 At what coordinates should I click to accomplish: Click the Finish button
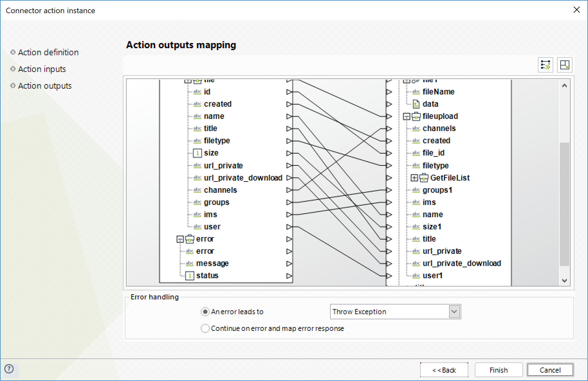coord(499,370)
